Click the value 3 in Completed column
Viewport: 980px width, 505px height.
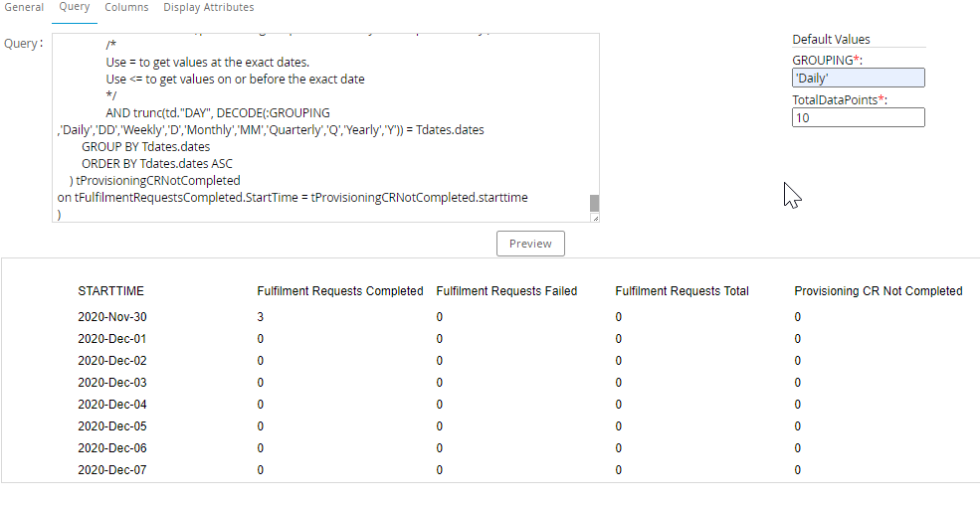[x=261, y=317]
